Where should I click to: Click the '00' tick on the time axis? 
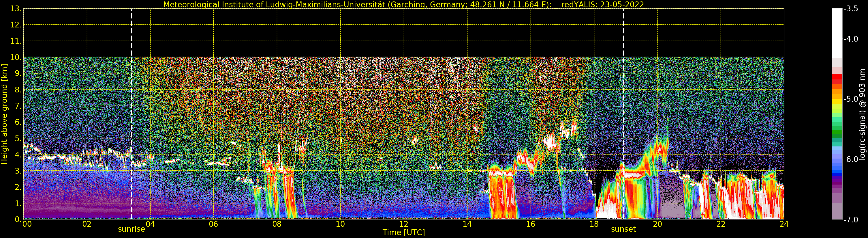click(x=27, y=224)
